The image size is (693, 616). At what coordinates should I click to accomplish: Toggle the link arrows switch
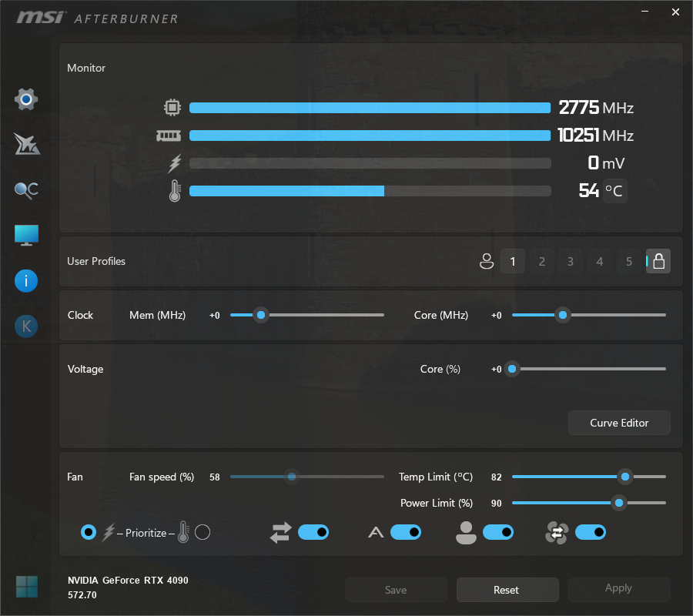click(313, 532)
